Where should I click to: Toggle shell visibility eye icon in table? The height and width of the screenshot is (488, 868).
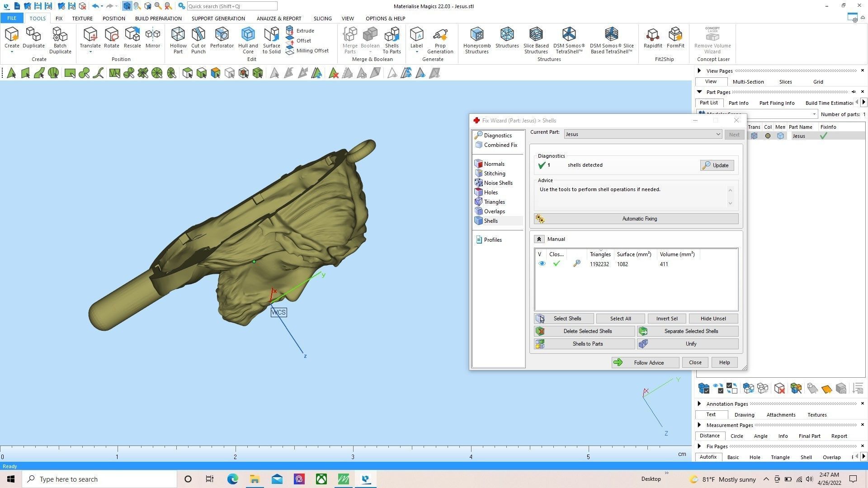[542, 264]
